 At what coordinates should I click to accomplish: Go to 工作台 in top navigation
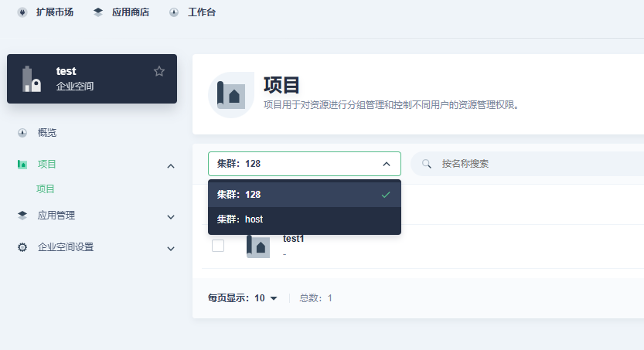[202, 12]
